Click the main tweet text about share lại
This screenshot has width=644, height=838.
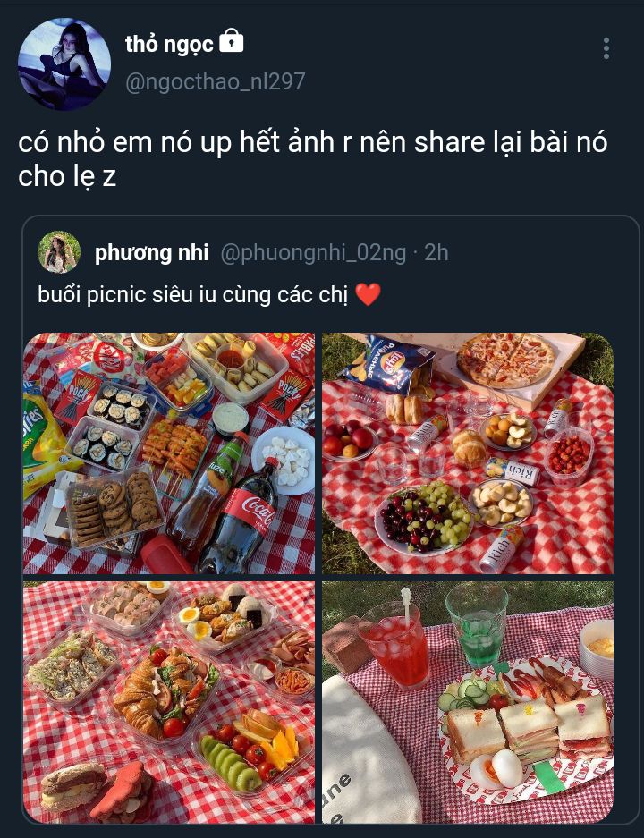(313, 158)
